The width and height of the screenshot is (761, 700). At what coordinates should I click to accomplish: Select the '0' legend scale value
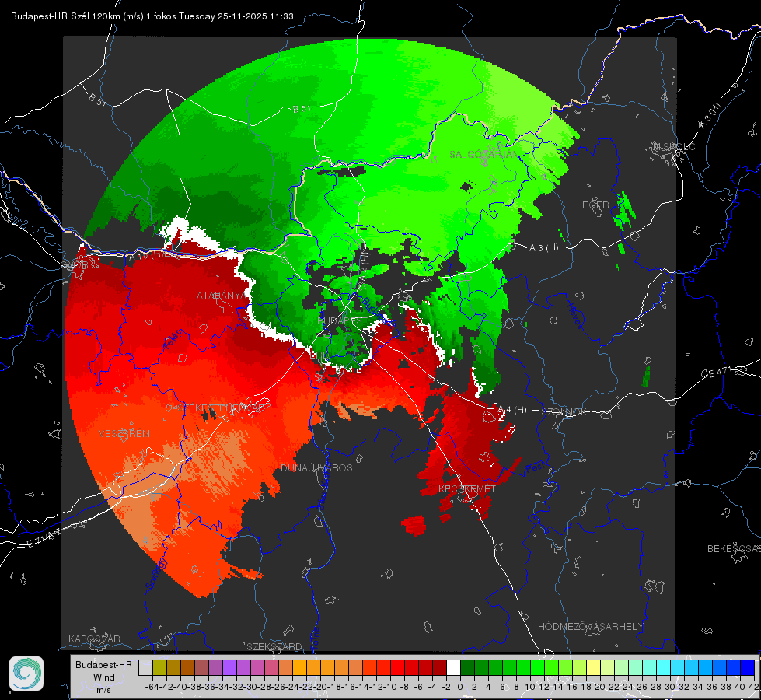coord(460,687)
